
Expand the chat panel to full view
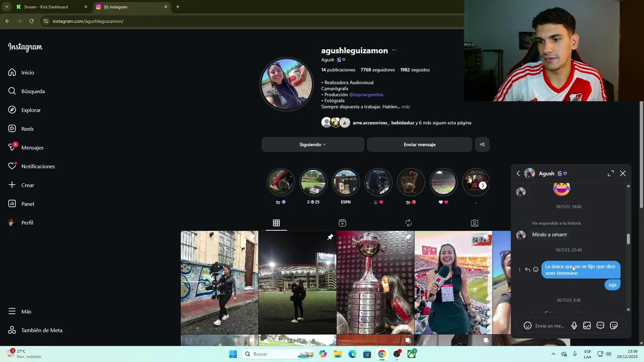coord(610,173)
